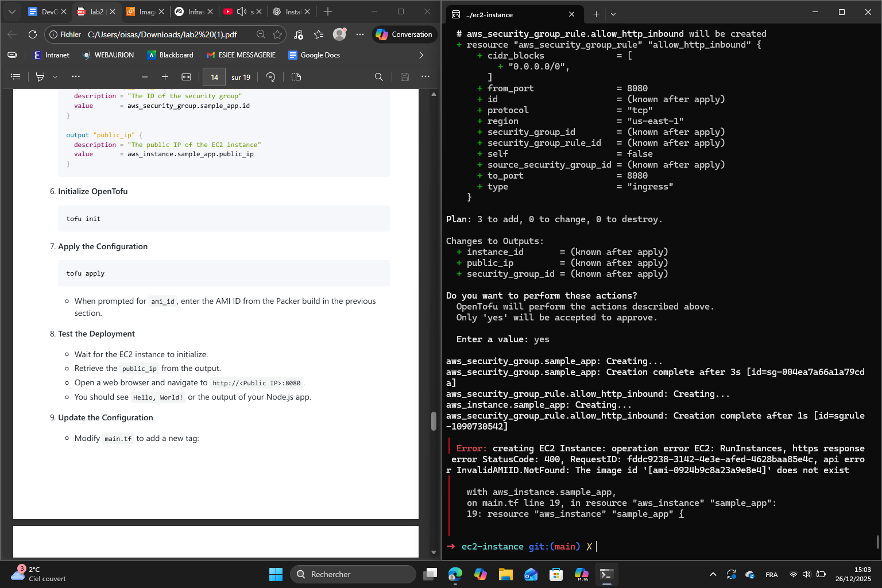The height and width of the screenshot is (588, 882).
Task: Open the PDF table of contents icon
Action: click(16, 77)
